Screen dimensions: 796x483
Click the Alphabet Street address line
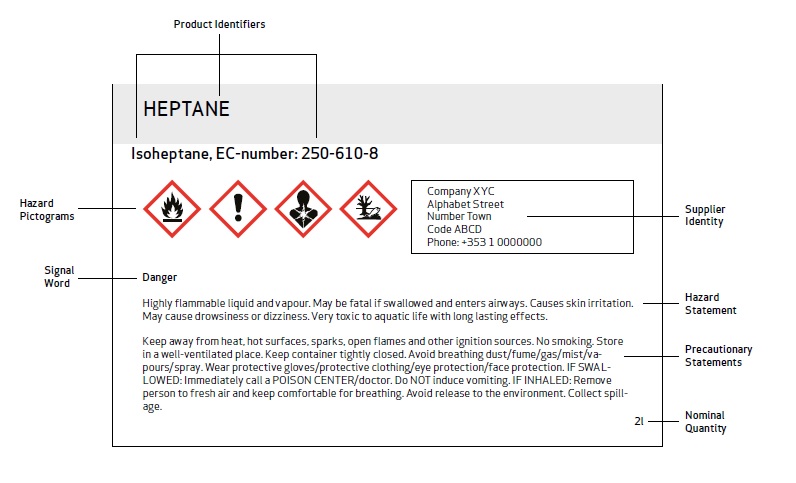(x=466, y=204)
